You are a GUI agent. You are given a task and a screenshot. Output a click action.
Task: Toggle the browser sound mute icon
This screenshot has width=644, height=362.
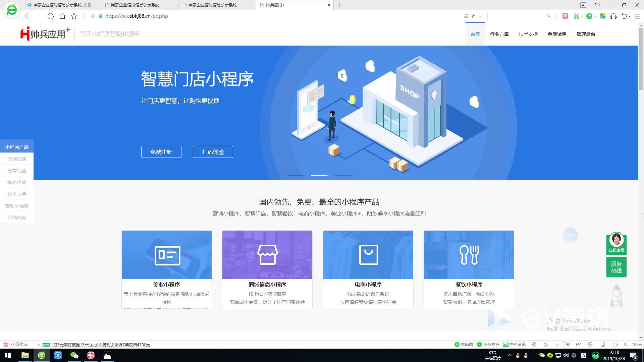pyautogui.click(x=615, y=345)
